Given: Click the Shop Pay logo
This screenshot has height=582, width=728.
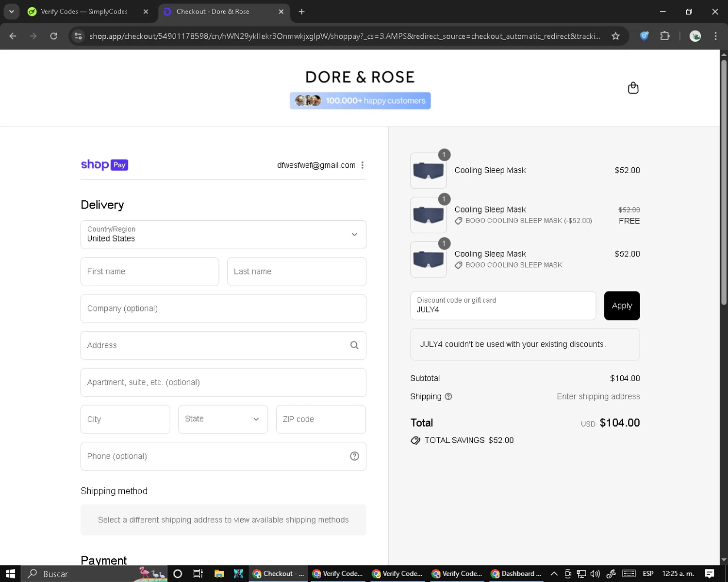Looking at the screenshot, I should [x=104, y=165].
